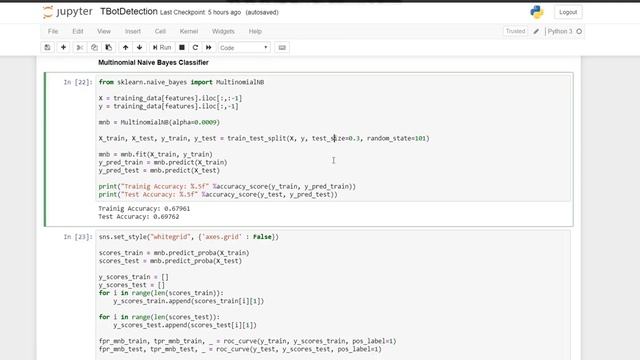The width and height of the screenshot is (640, 360).
Task: Click the fpr_mnb_train roc_curve line
Action: point(247,341)
